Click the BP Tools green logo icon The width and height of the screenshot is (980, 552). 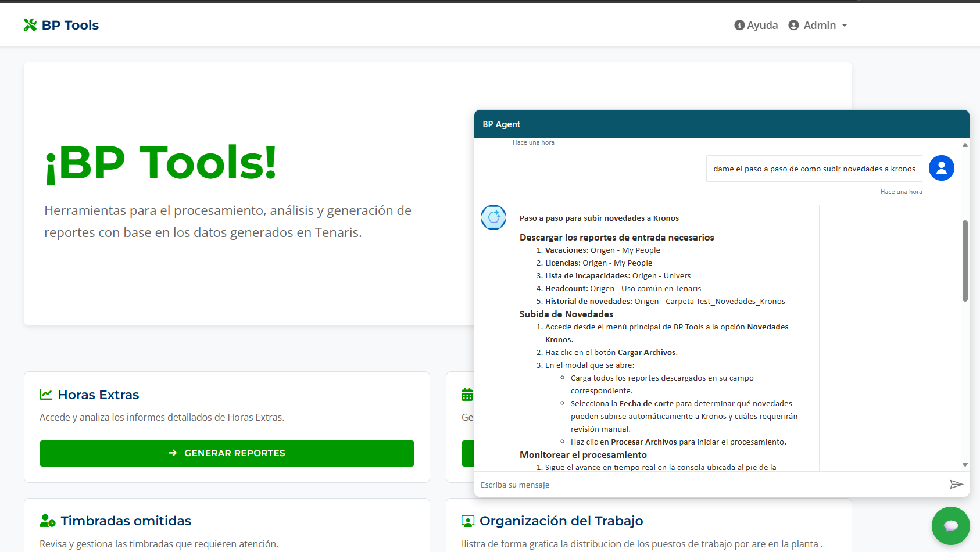coord(30,24)
